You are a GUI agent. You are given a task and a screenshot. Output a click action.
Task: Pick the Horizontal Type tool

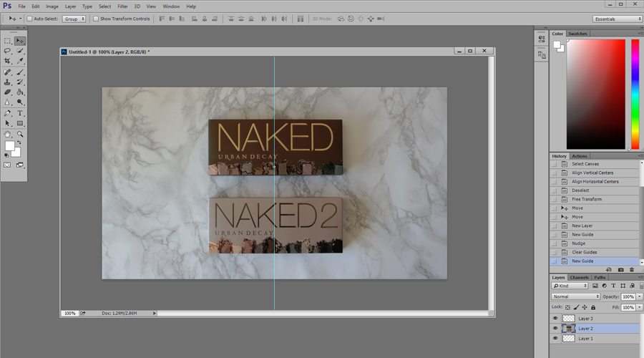pos(20,113)
